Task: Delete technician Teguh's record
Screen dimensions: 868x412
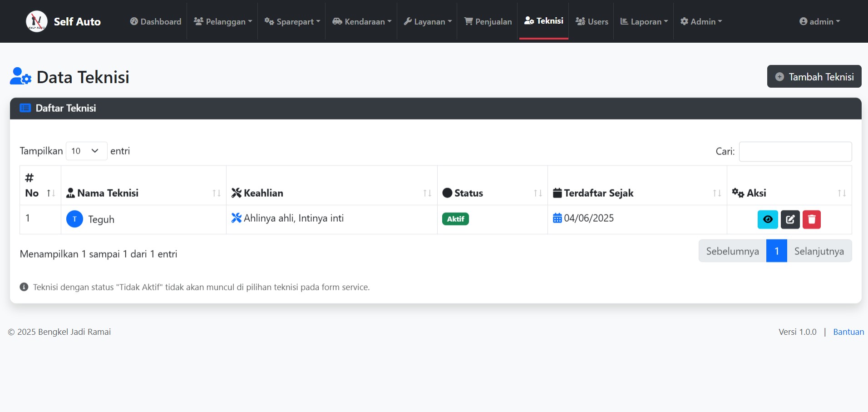Action: click(x=811, y=219)
